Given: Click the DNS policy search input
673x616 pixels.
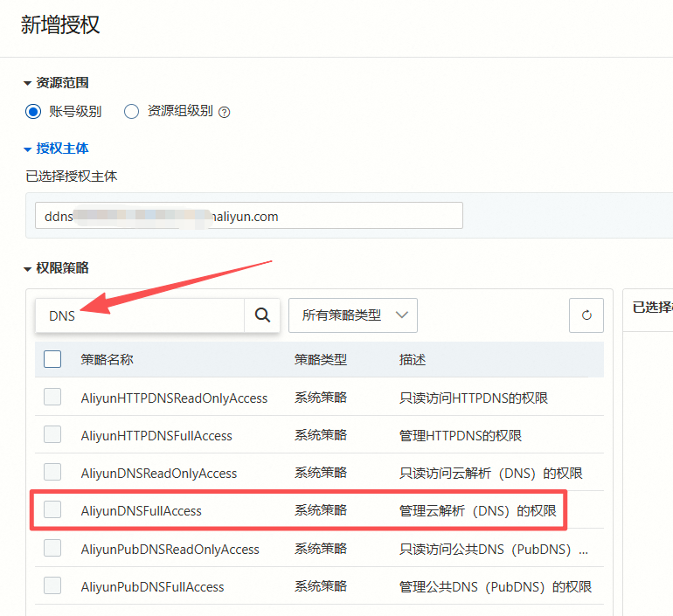Looking at the screenshot, I should [x=140, y=315].
